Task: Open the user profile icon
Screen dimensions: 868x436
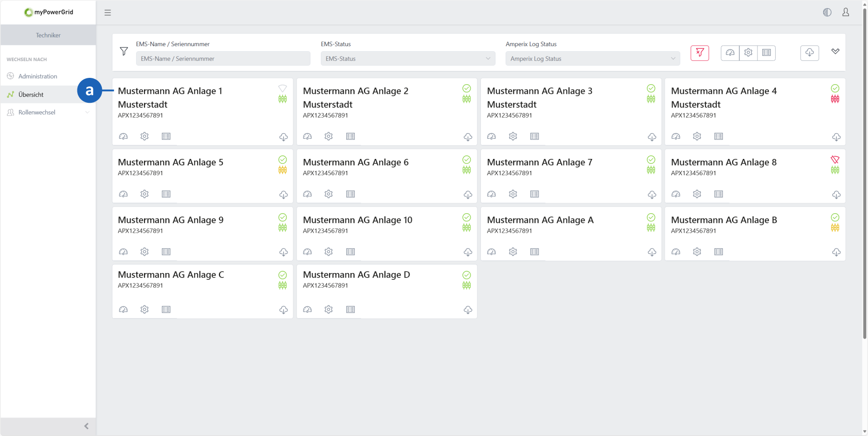Action: (845, 12)
